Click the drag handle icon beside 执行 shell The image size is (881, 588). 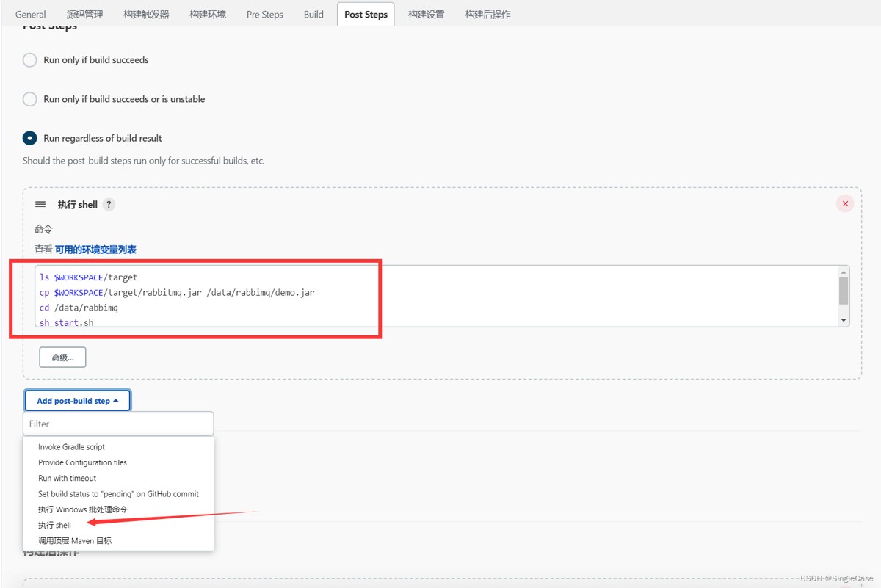pyautogui.click(x=40, y=205)
